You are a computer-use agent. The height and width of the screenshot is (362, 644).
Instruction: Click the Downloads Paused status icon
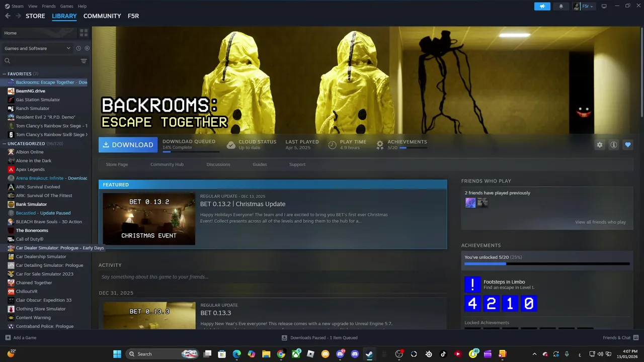tap(284, 338)
